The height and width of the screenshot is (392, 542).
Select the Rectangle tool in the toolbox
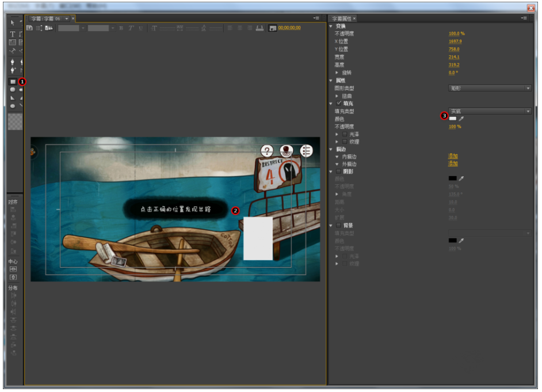(13, 82)
